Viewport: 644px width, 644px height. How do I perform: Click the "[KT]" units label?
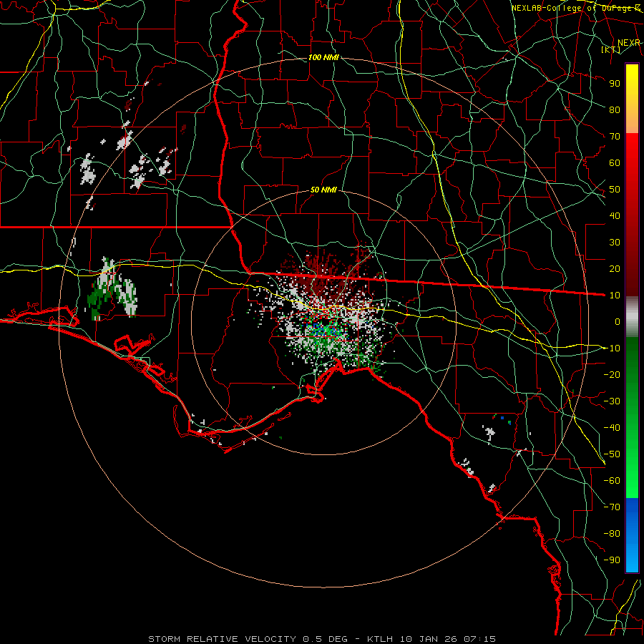(611, 49)
